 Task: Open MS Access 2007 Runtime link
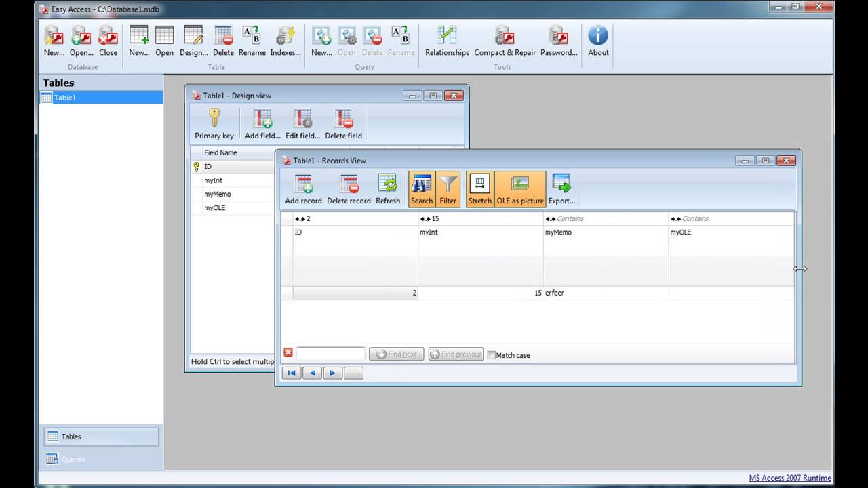point(790,478)
